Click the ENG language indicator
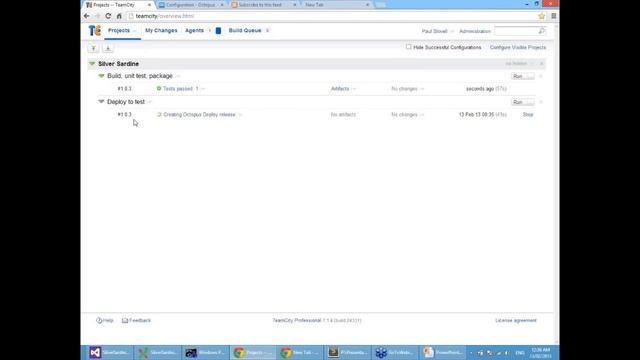The image size is (640, 360). (x=520, y=353)
